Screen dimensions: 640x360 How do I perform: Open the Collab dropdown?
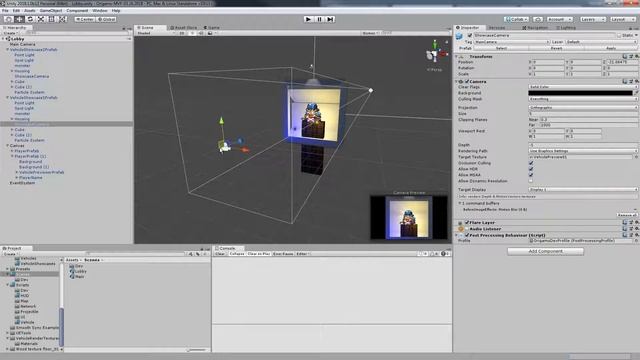[x=516, y=19]
